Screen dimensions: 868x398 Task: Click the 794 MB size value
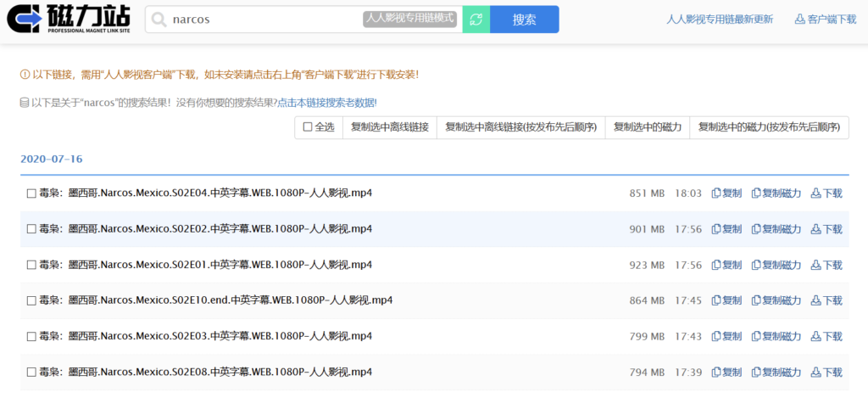[647, 372]
